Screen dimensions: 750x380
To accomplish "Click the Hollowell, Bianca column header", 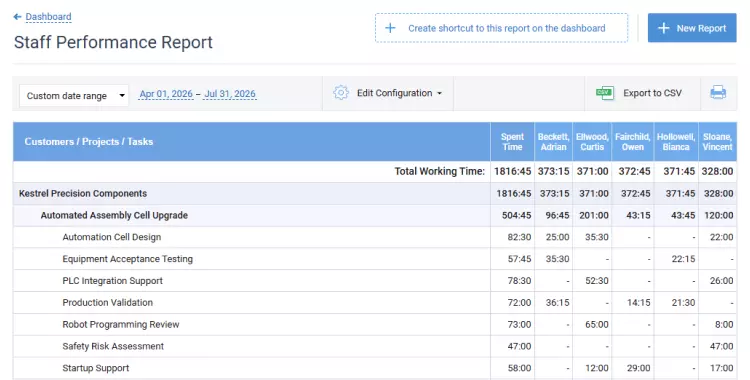I will [x=676, y=142].
